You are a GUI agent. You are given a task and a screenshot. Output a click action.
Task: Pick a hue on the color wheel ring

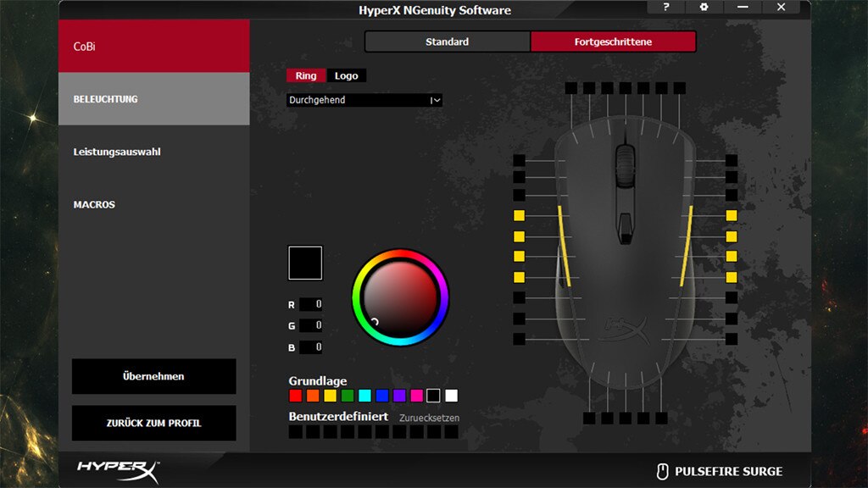pos(400,252)
